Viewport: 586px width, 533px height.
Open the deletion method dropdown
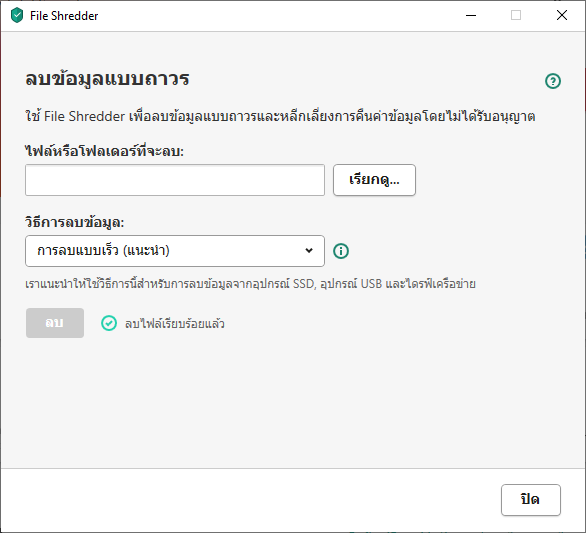coord(175,251)
